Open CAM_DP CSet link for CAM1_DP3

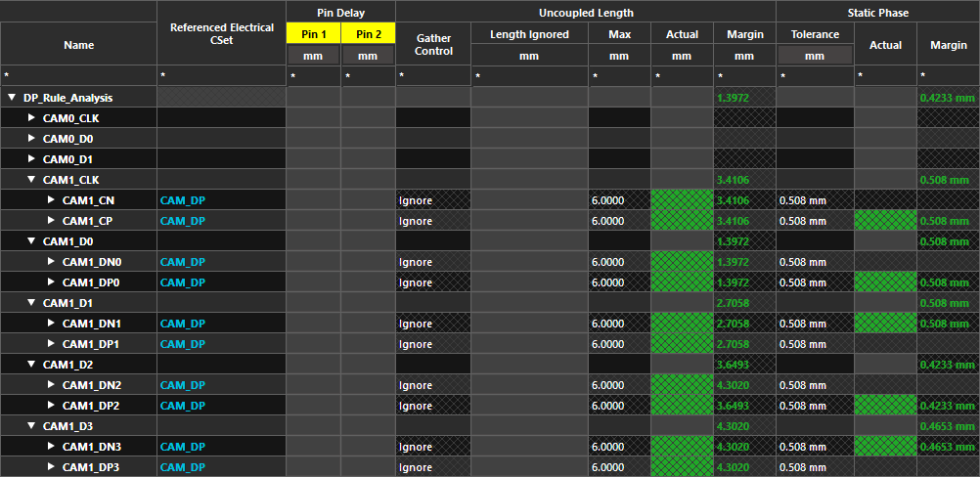(x=182, y=467)
